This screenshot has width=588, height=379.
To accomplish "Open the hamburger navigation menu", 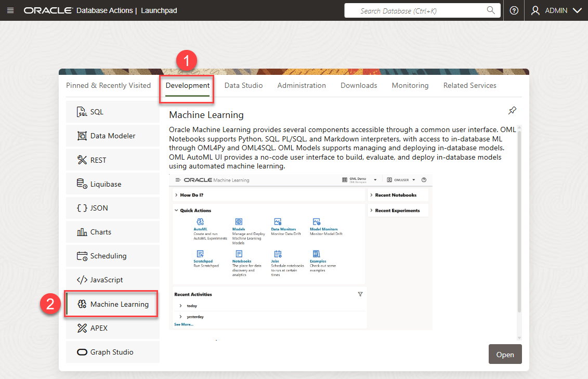I will (10, 10).
